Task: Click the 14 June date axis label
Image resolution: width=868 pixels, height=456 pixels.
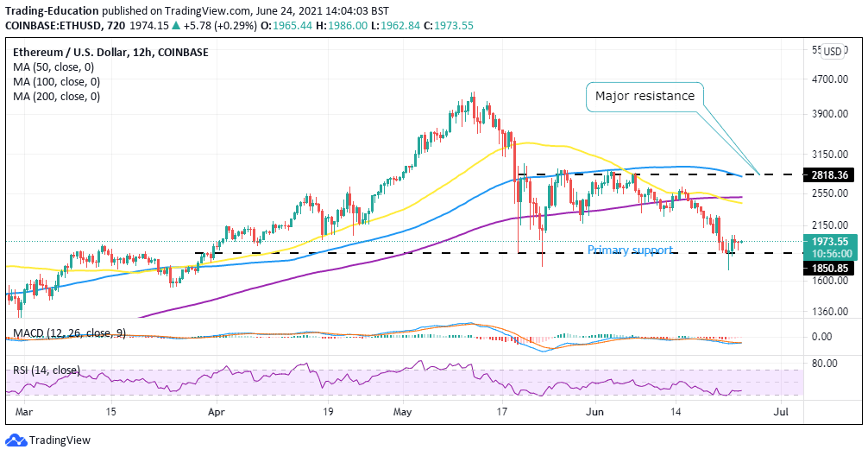Action: tap(676, 412)
